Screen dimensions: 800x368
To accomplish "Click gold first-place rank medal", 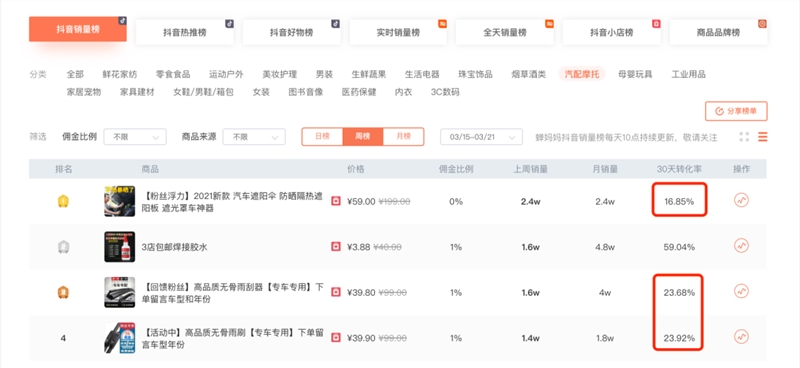I will click(63, 201).
